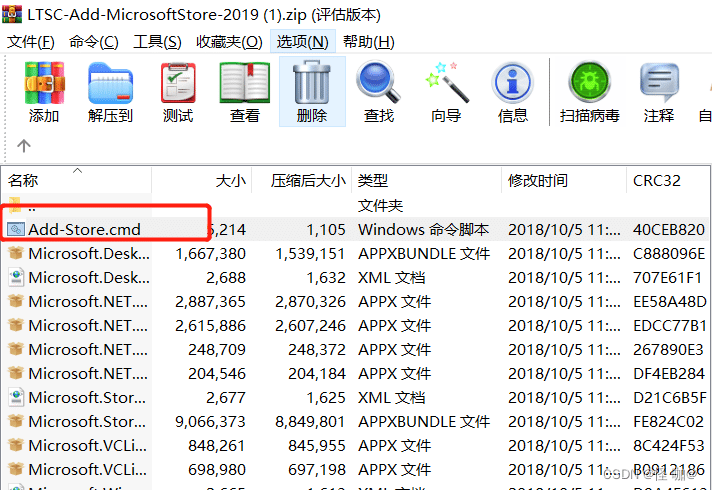
Task: Click the CRC32 value DF4EB284
Action: tap(669, 374)
